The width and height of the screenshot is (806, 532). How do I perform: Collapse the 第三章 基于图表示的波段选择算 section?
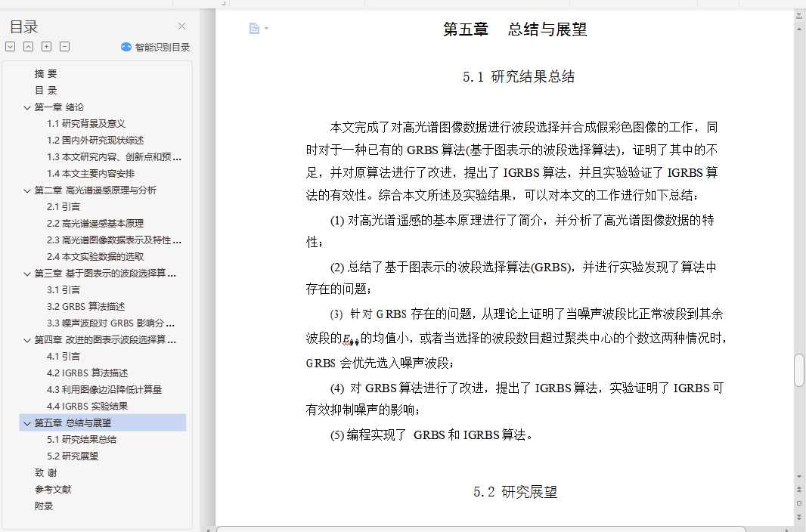click(27, 274)
